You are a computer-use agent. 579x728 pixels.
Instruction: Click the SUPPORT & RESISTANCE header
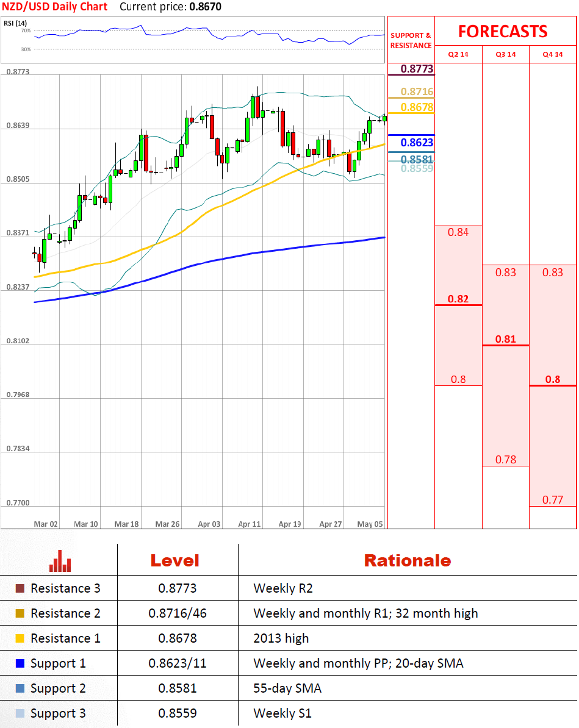tap(411, 40)
